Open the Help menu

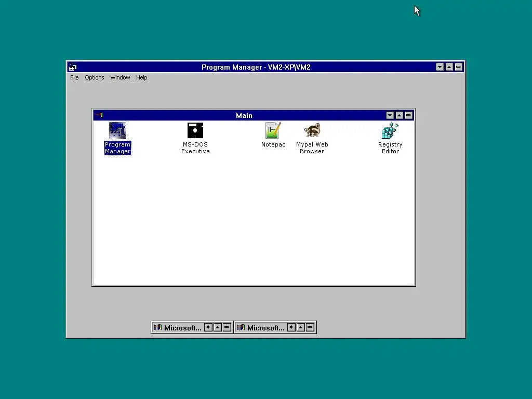[x=141, y=77]
